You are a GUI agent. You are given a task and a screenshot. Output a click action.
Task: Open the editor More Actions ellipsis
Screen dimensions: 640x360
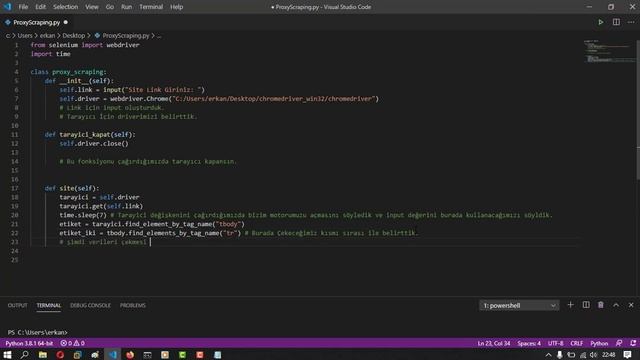(631, 22)
